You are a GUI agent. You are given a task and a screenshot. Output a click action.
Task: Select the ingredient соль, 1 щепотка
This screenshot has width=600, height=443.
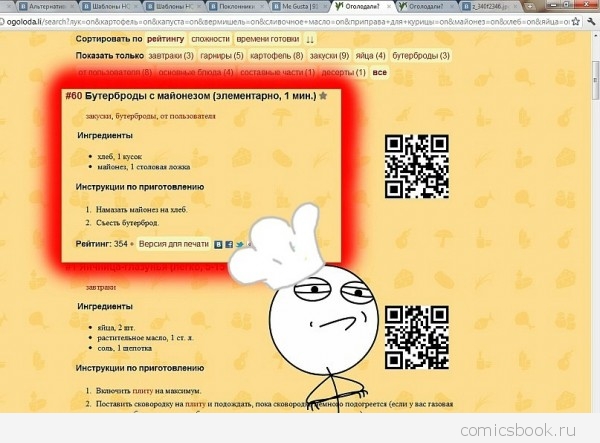pos(125,348)
